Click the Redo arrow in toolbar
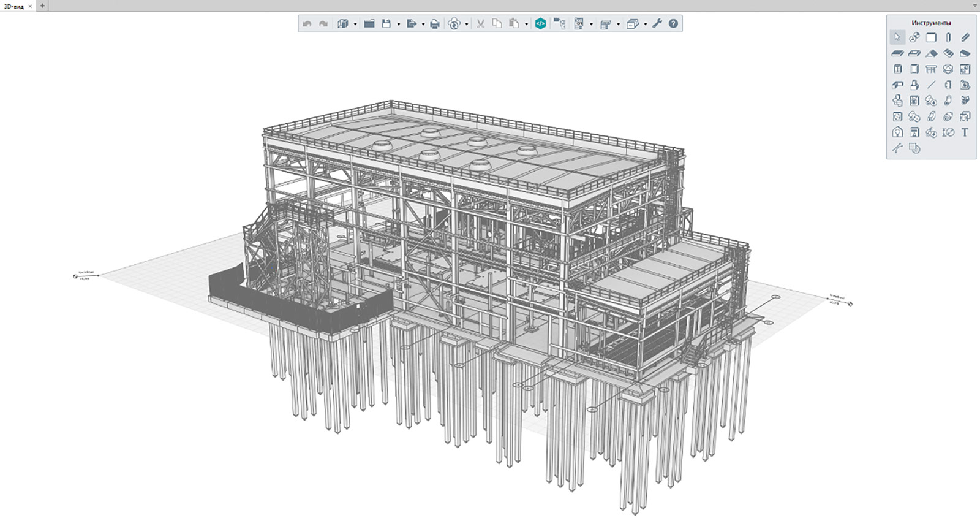The width and height of the screenshot is (980, 518). (x=323, y=24)
